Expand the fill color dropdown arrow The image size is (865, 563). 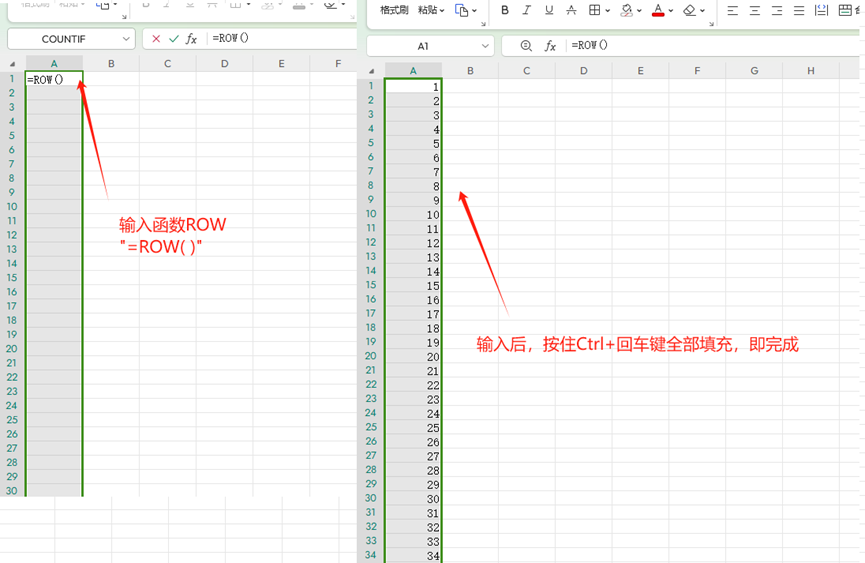(639, 10)
